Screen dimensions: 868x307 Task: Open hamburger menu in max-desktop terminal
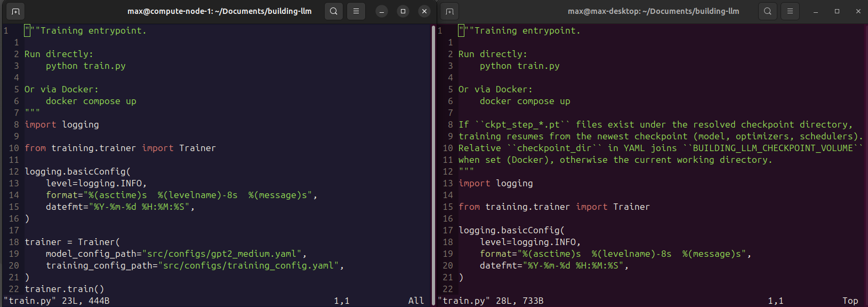pos(790,11)
